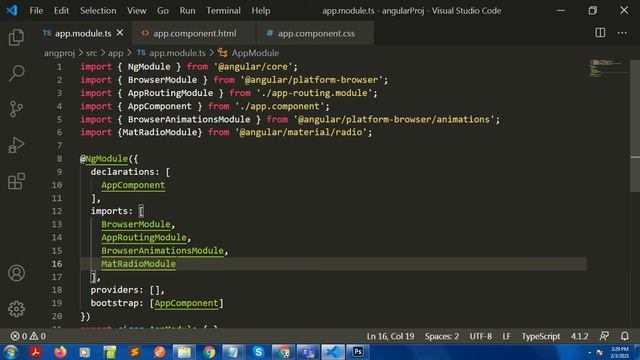Click AppRoutingModule on line 14

(144, 238)
